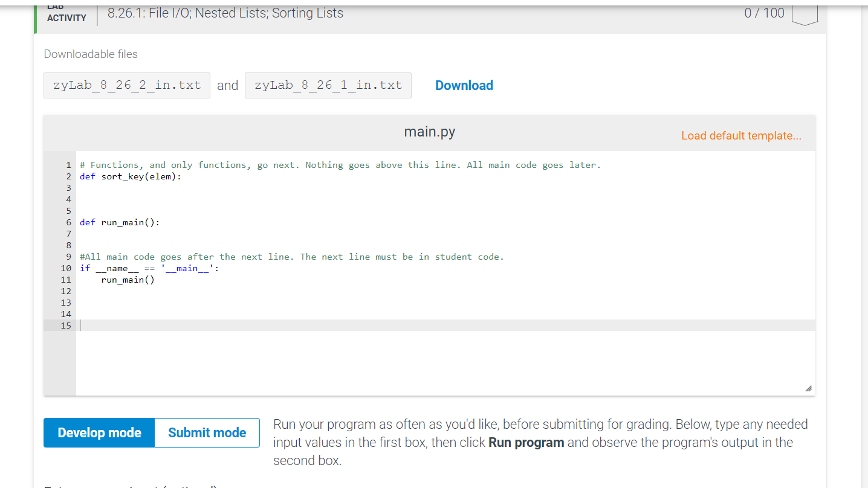The height and width of the screenshot is (488, 868).
Task: Click the resize grip on the code editor corner
Action: [x=808, y=387]
